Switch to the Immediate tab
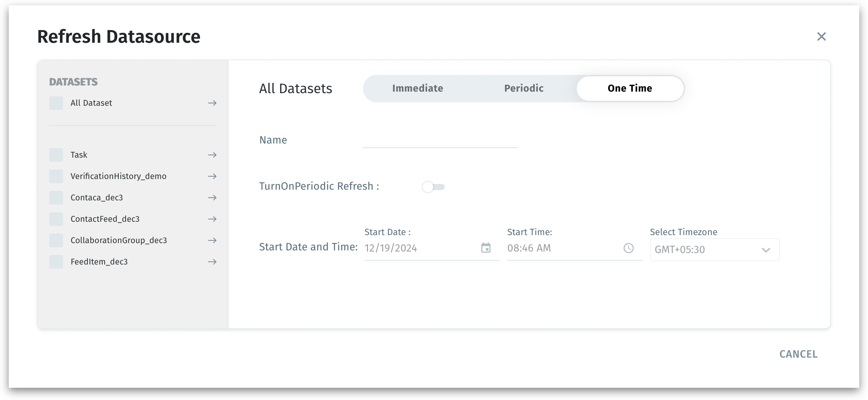 click(417, 89)
